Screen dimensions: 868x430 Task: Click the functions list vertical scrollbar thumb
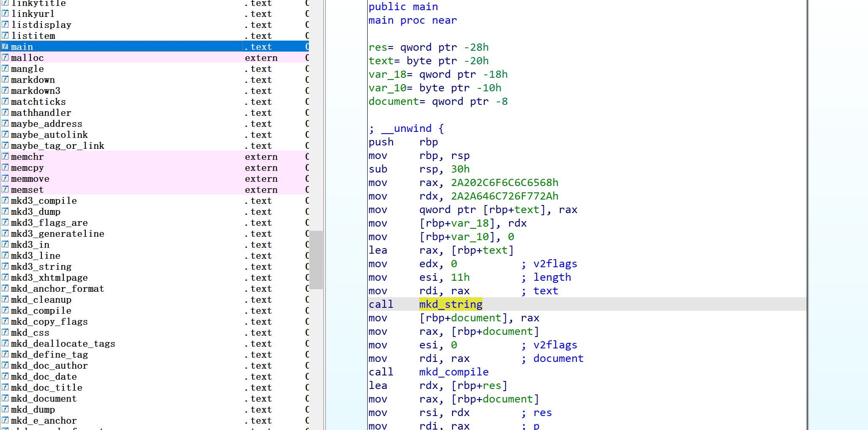pos(316,260)
